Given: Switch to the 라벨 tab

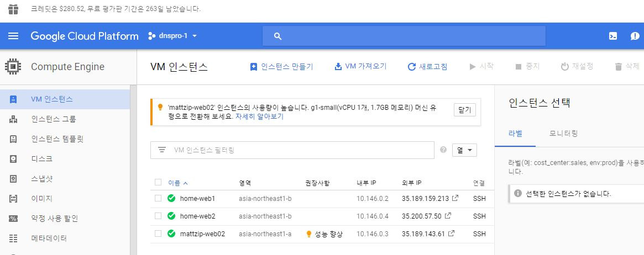Looking at the screenshot, I should (515, 133).
